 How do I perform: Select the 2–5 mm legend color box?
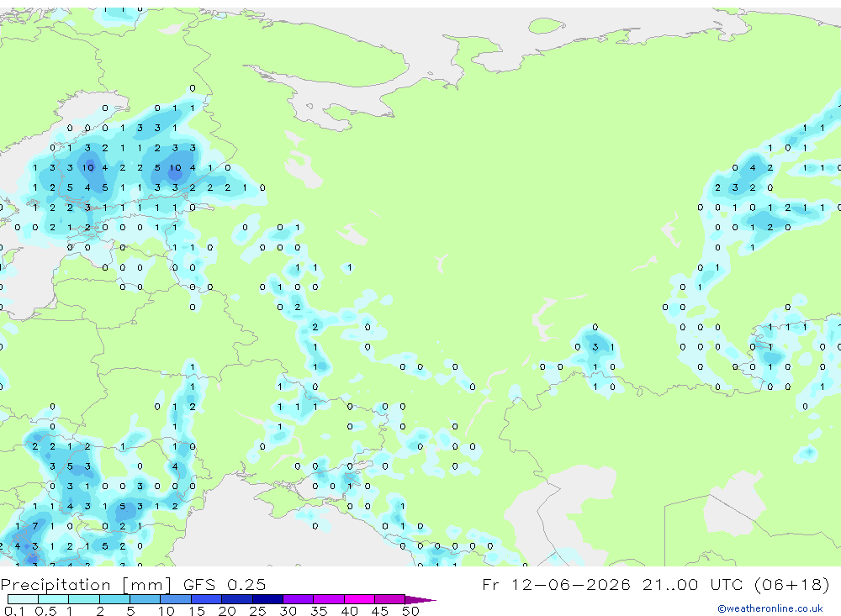114,599
